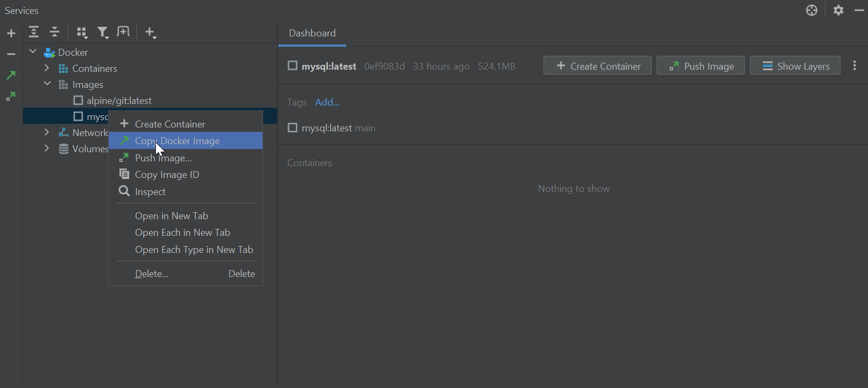This screenshot has width=868, height=388.
Task: Expand the Networks tree node
Action: pyautogui.click(x=47, y=132)
